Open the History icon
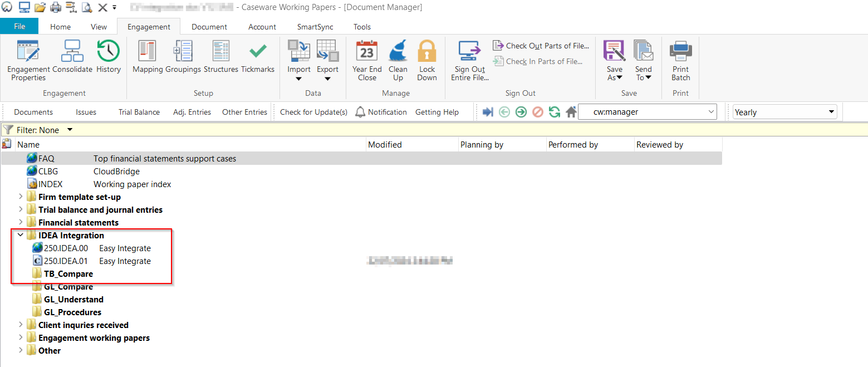The height and width of the screenshot is (367, 868). coord(108,52)
